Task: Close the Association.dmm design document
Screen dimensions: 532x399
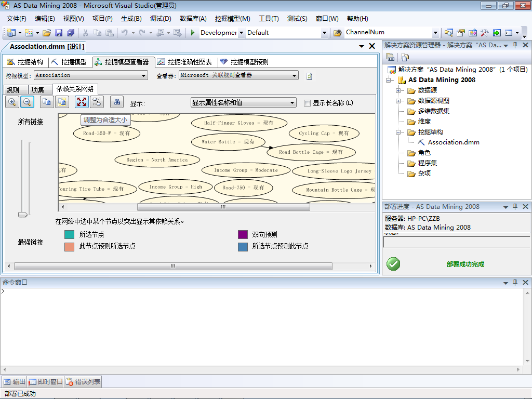Action: tap(372, 46)
